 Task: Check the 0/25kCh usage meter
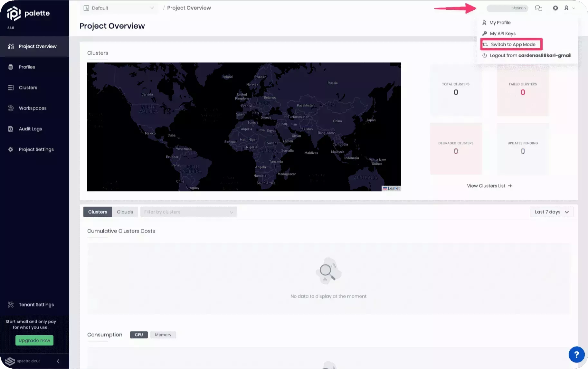pos(507,8)
